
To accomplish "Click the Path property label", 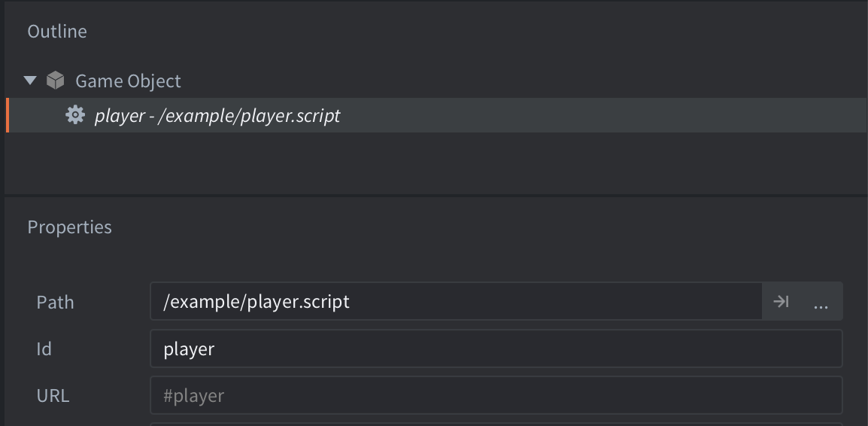I will (55, 302).
